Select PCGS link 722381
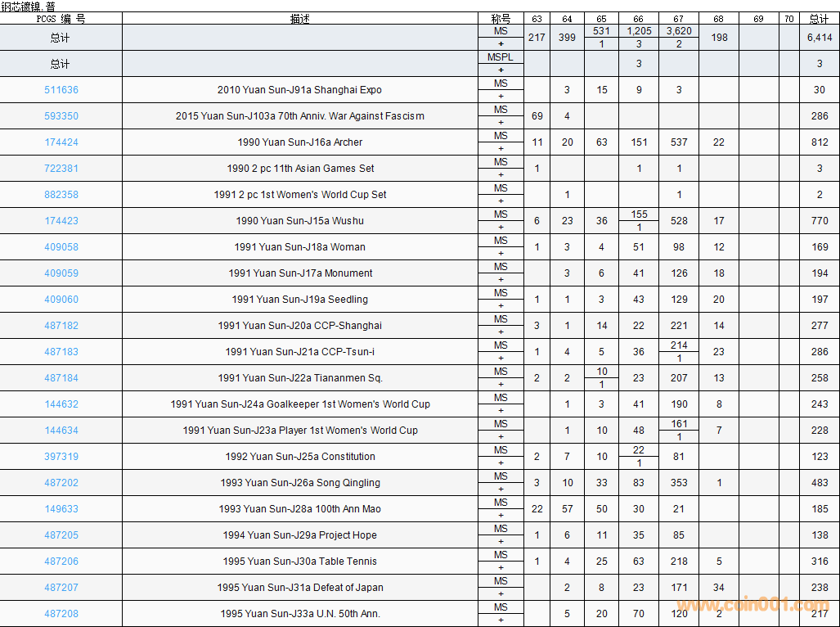The image size is (840, 627). pyautogui.click(x=61, y=169)
